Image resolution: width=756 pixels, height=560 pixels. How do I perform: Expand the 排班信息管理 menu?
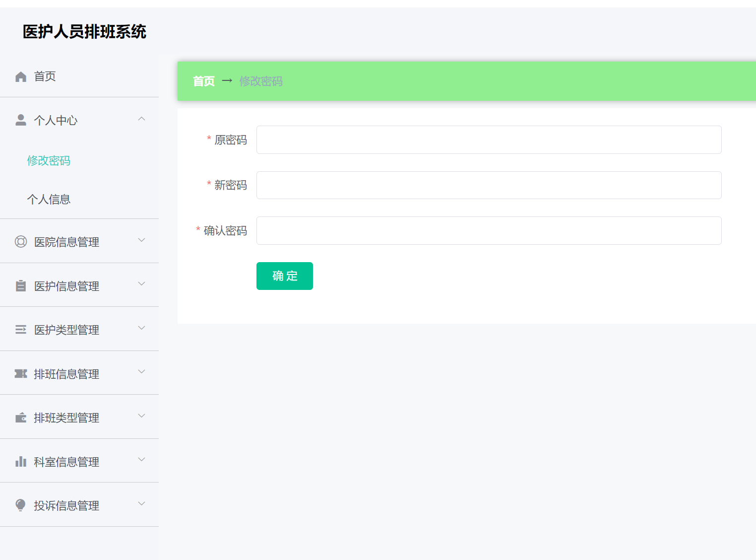[141, 372]
